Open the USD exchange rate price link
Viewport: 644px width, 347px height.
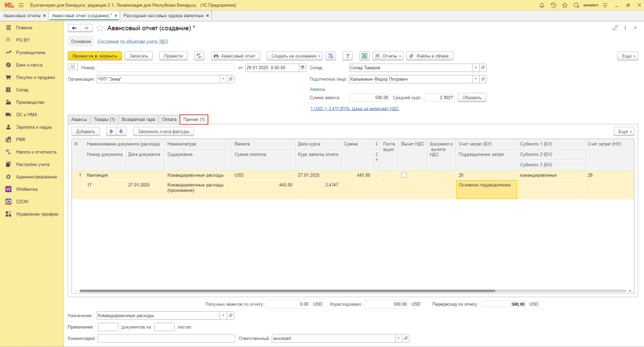tap(354, 108)
